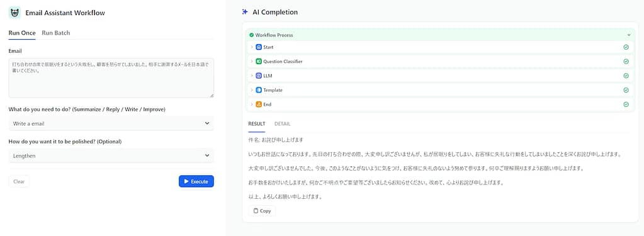Click the Email field label
The width and height of the screenshot is (644, 236).
pyautogui.click(x=15, y=51)
